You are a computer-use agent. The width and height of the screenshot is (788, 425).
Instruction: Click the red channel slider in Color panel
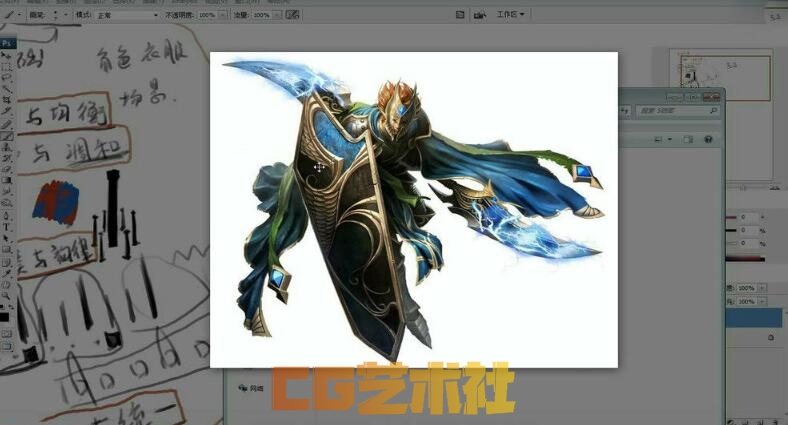tap(732, 218)
